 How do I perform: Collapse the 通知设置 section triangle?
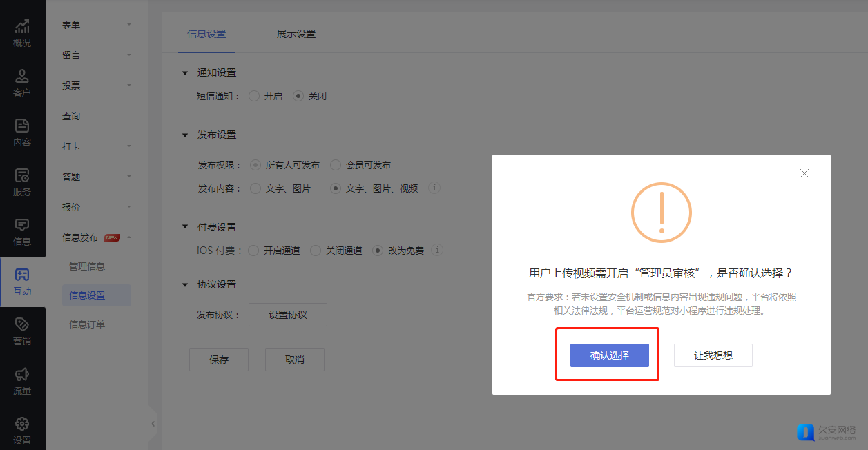184,72
